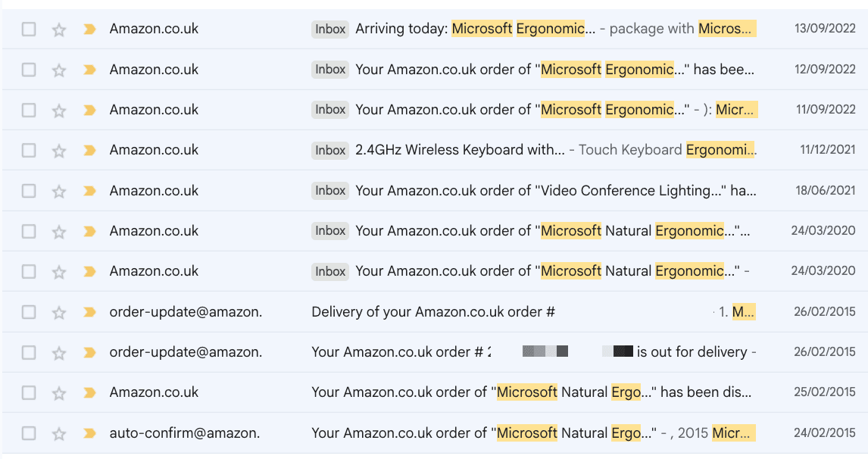868x459 pixels.
Task: Star the 2.4GHz Wireless Keyboard email
Action: tap(58, 149)
